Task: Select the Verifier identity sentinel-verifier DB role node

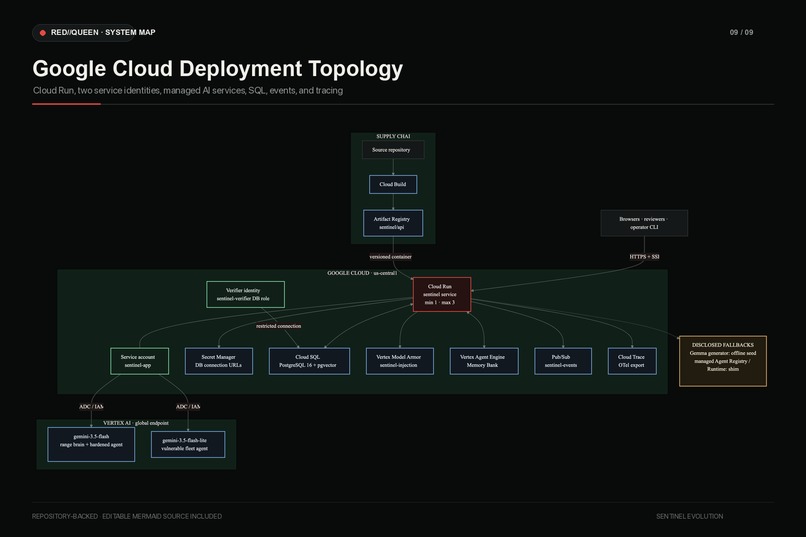Action: click(246, 294)
